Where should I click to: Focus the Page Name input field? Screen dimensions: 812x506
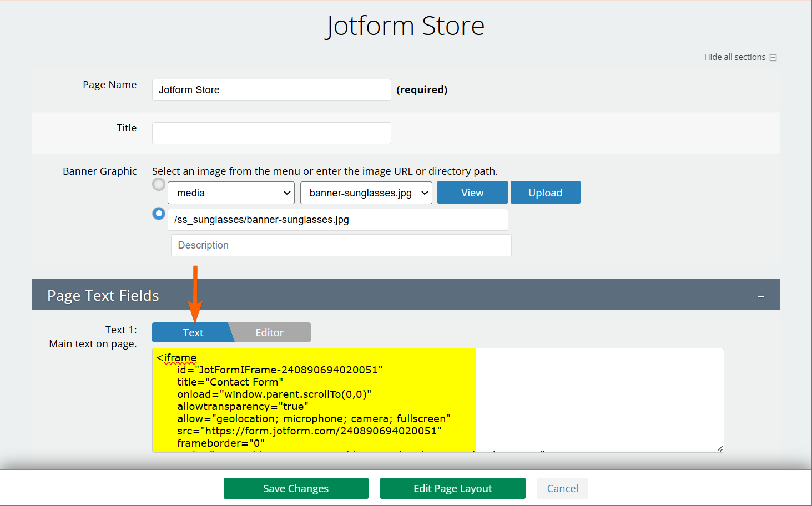(271, 90)
